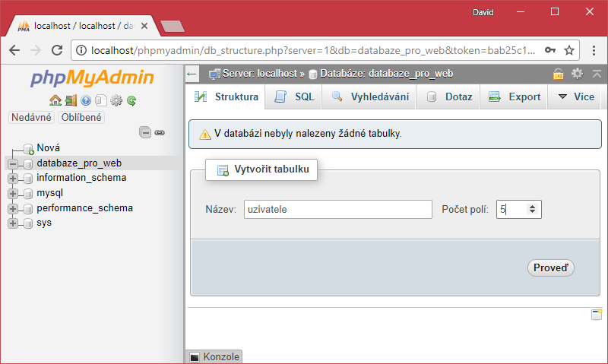Expand the performance_schema database node
The width and height of the screenshot is (608, 364).
click(13, 208)
